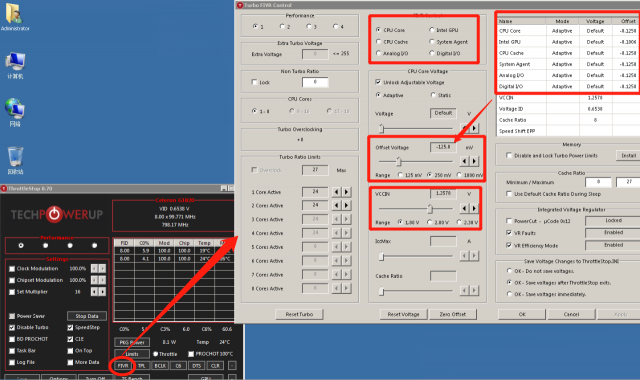
Task: Toggle Disable Turbo checkbox in ThrottleStop
Action: tap(12, 327)
